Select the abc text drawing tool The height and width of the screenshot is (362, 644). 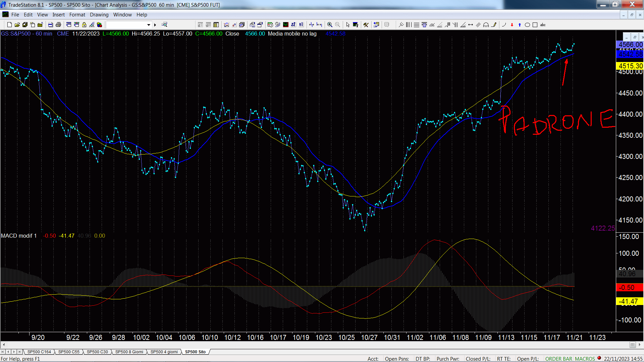click(x=543, y=24)
